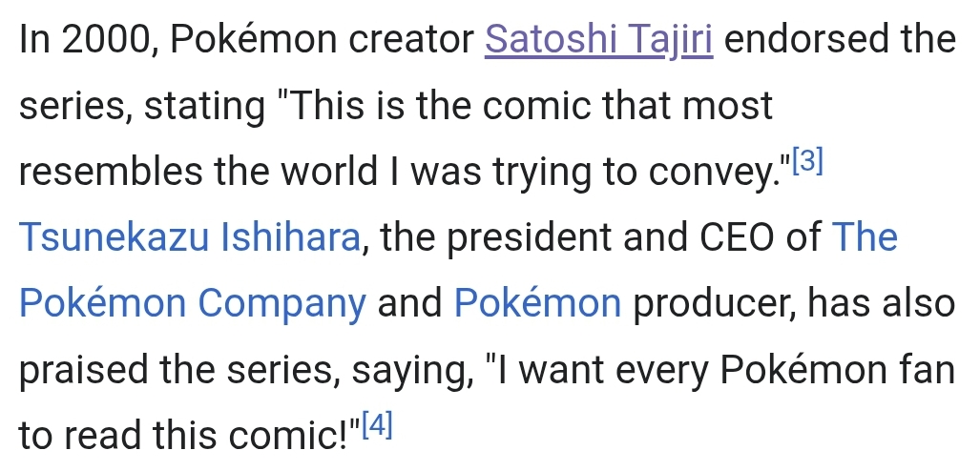Place cursor on the word 'CEO'
980x471 pixels.
pyautogui.click(x=740, y=238)
